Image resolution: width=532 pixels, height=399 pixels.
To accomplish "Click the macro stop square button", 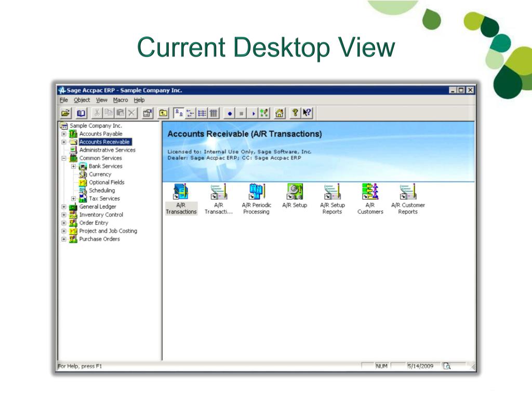I will point(241,113).
